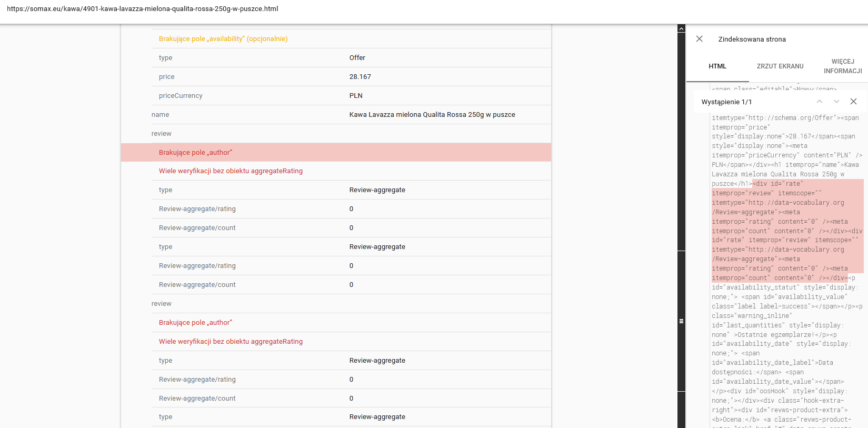Jump to next occurrence with down chevron
Image resolution: width=868 pixels, height=428 pixels.
point(836,102)
